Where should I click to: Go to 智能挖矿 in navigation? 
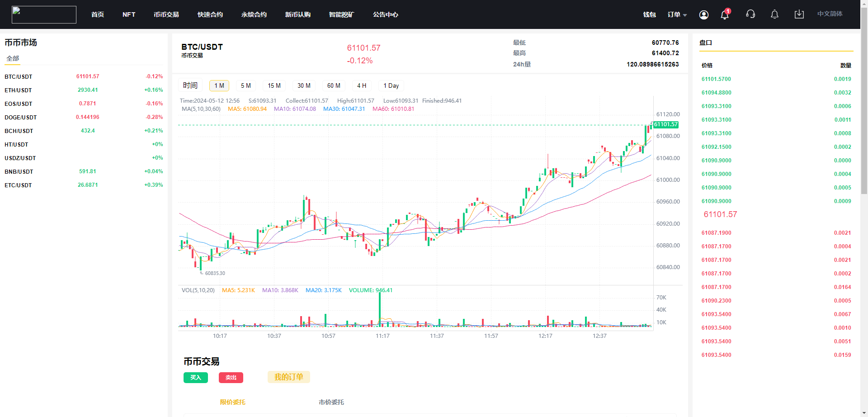(341, 14)
